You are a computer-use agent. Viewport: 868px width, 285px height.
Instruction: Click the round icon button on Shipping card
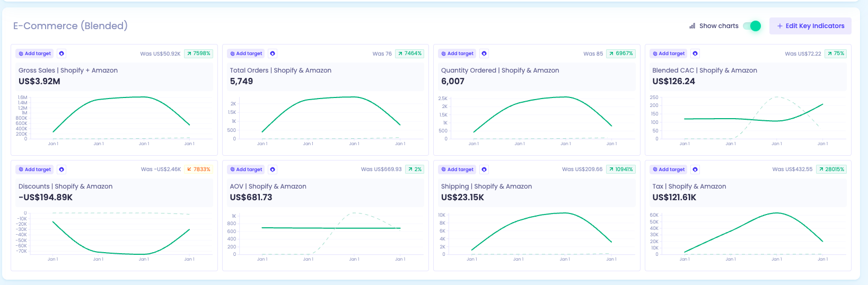(484, 170)
